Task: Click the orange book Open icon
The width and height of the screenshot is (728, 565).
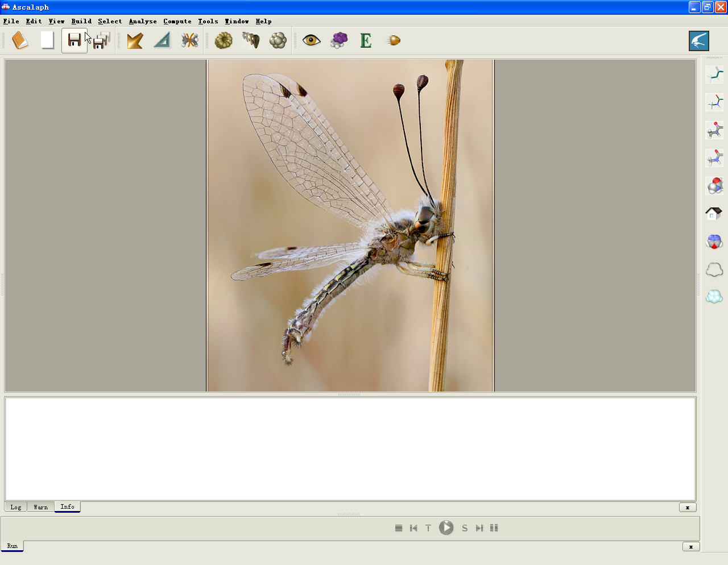Action: 20,40
